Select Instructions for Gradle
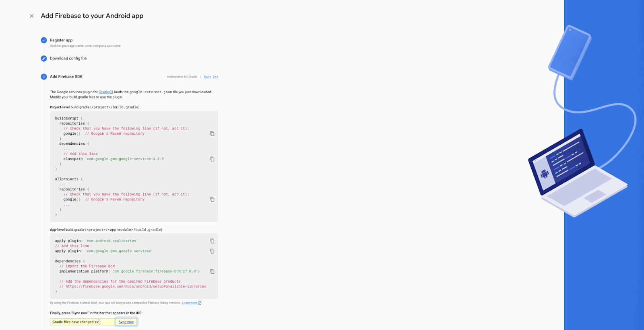 (182, 77)
